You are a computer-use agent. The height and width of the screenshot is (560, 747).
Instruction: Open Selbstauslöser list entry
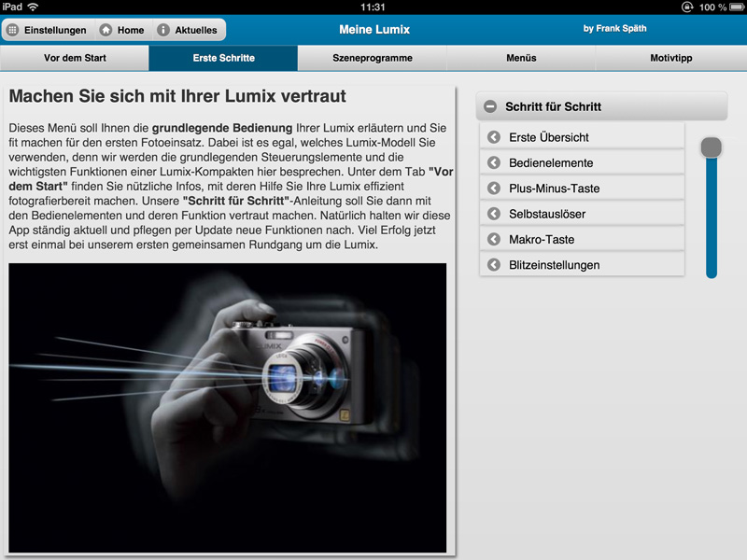click(x=582, y=214)
